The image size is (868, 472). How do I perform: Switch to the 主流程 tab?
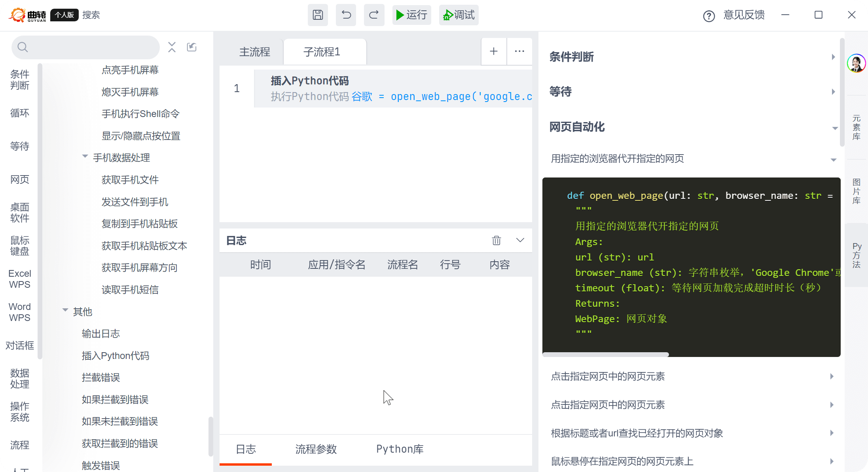[254, 52]
